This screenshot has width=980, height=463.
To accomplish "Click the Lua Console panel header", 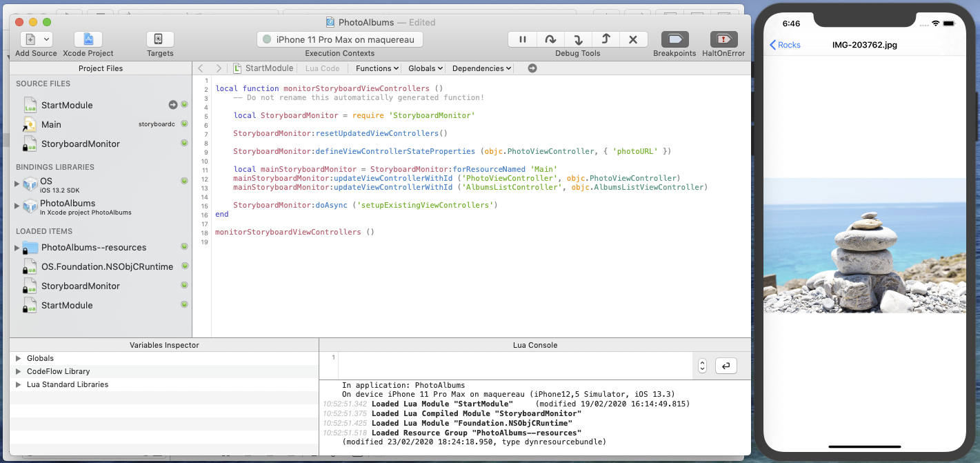I will tap(535, 345).
